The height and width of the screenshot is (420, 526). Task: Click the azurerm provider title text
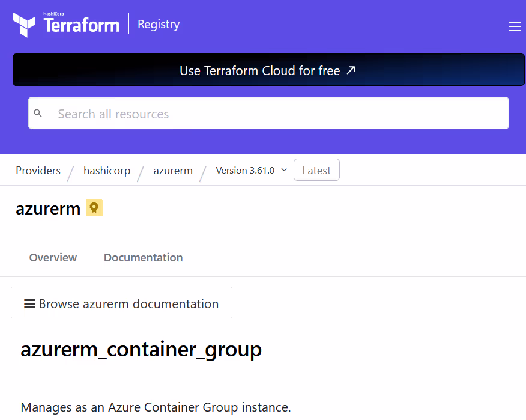48,209
